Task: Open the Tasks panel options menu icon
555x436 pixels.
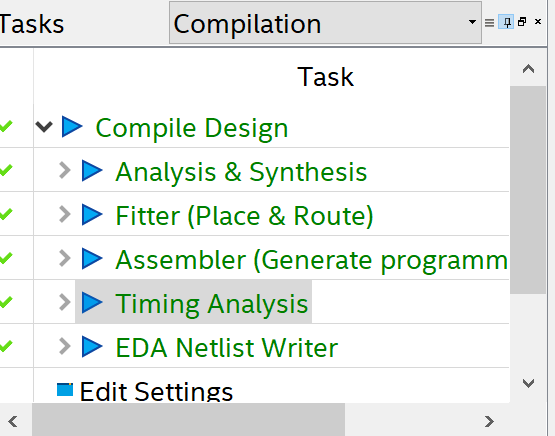Action: (489, 23)
